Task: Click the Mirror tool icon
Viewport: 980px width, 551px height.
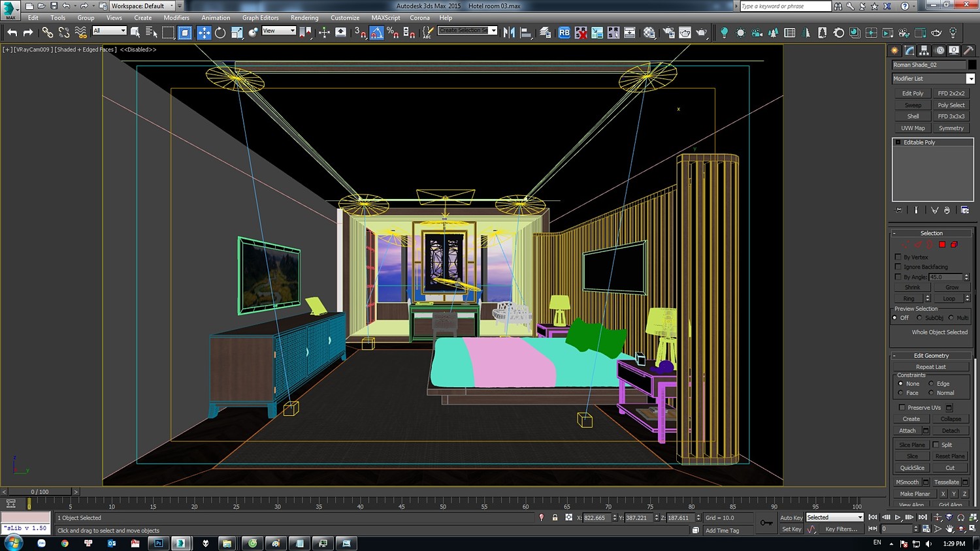Action: [510, 32]
